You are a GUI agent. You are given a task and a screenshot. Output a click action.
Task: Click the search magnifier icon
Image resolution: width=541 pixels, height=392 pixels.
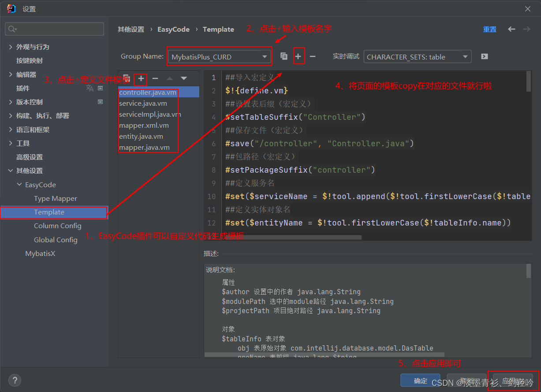tap(12, 29)
